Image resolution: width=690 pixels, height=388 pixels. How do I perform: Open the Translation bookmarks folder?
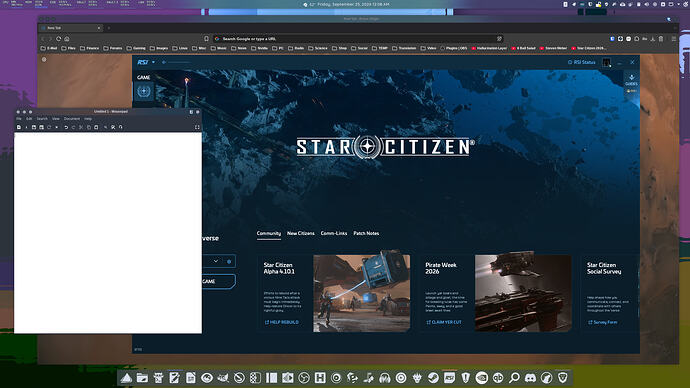point(404,48)
